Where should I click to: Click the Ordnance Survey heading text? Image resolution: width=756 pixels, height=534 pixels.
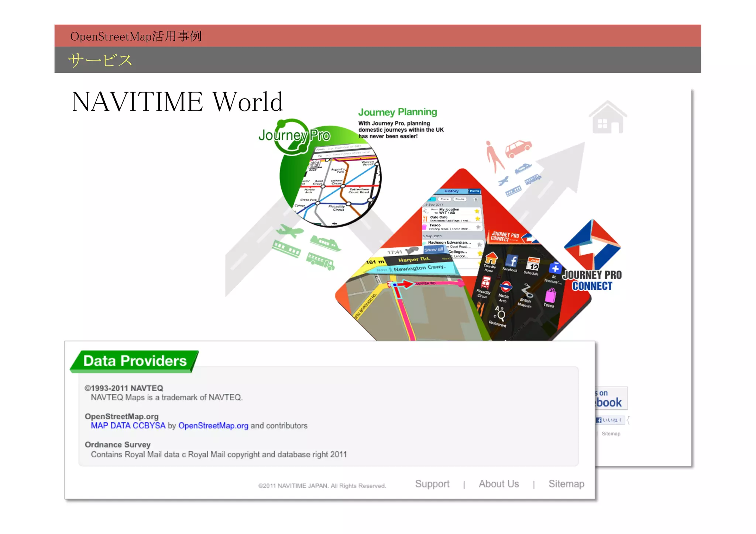tap(118, 445)
